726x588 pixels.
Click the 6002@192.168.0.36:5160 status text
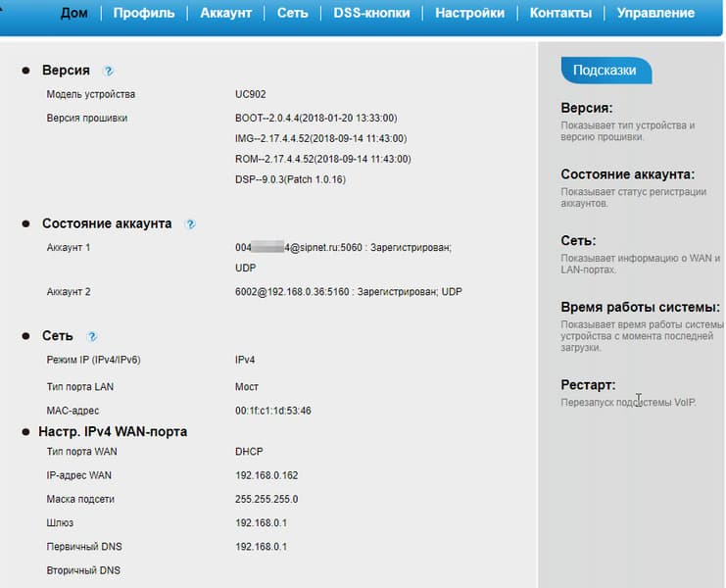[349, 292]
